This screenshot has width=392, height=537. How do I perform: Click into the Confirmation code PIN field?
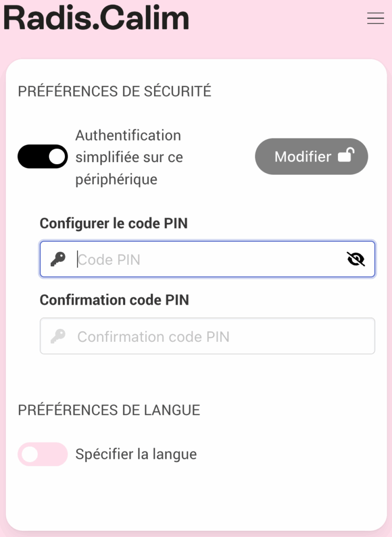(x=210, y=336)
